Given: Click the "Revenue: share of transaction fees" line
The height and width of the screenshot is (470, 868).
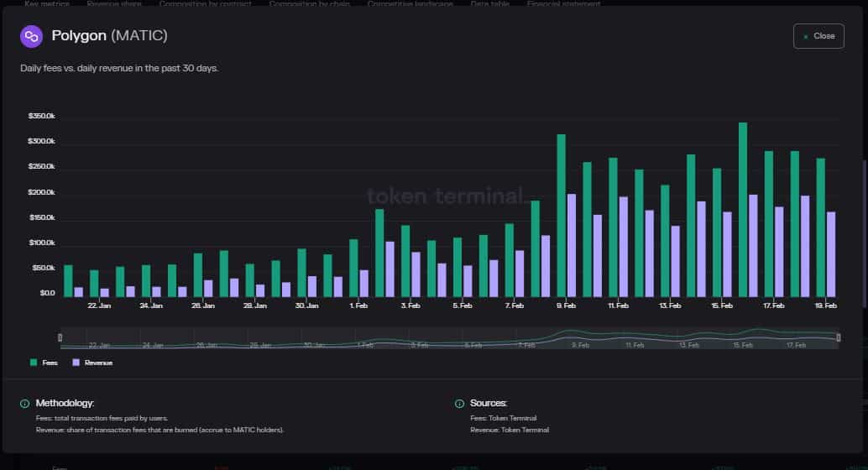Looking at the screenshot, I should coord(159,430).
